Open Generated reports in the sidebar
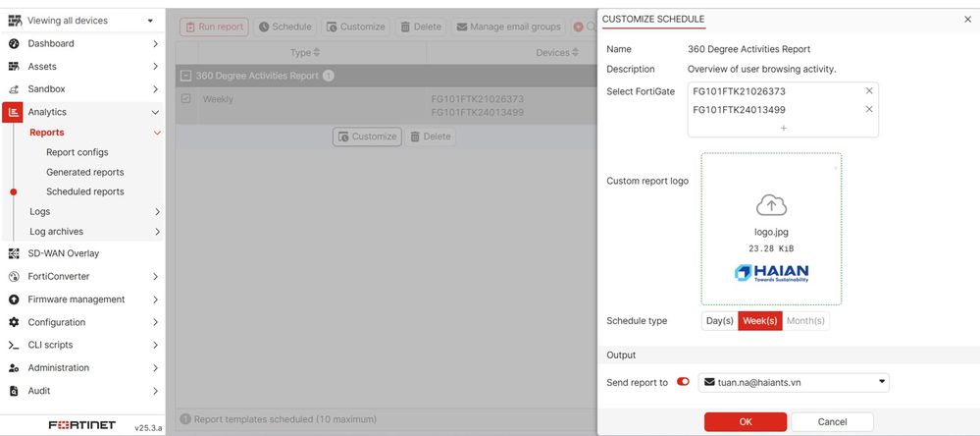 click(x=84, y=172)
